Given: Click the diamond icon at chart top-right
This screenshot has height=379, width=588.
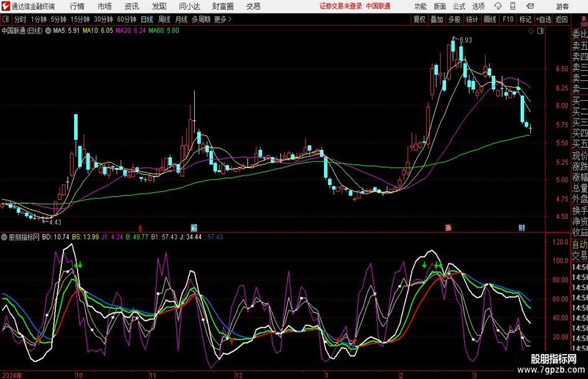Looking at the screenshot, I should pos(531,30).
